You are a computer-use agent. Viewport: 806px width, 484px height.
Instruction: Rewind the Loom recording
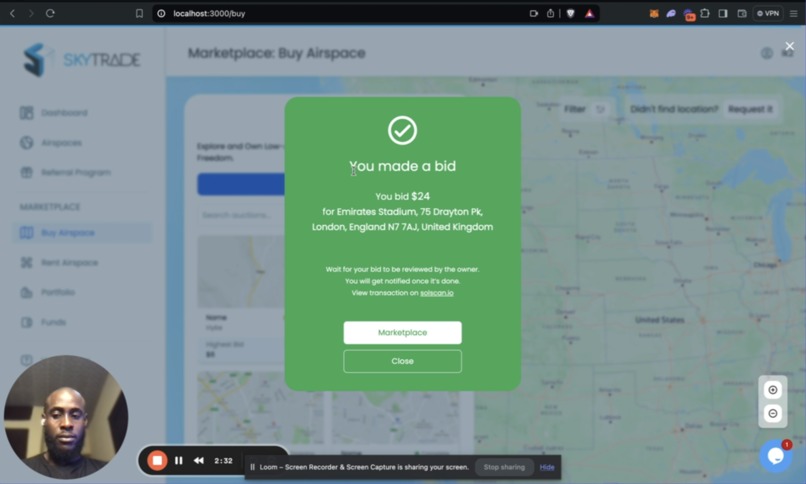198,460
